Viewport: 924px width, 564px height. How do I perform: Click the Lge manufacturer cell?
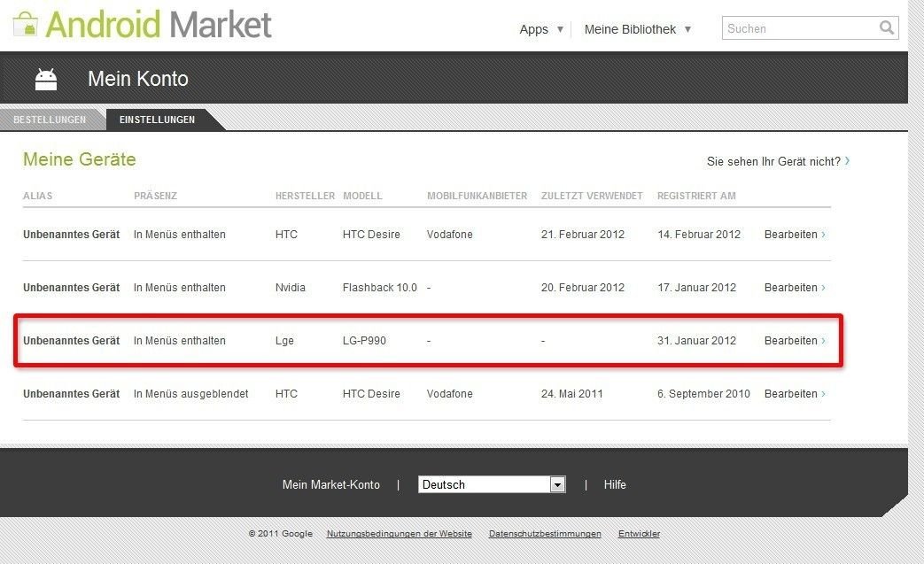point(284,340)
